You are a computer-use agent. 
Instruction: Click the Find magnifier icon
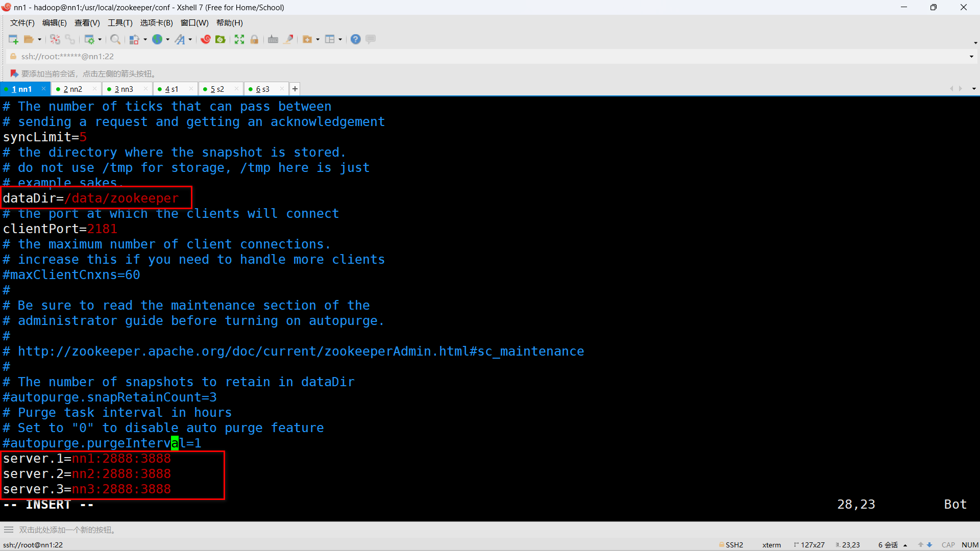pos(115,39)
